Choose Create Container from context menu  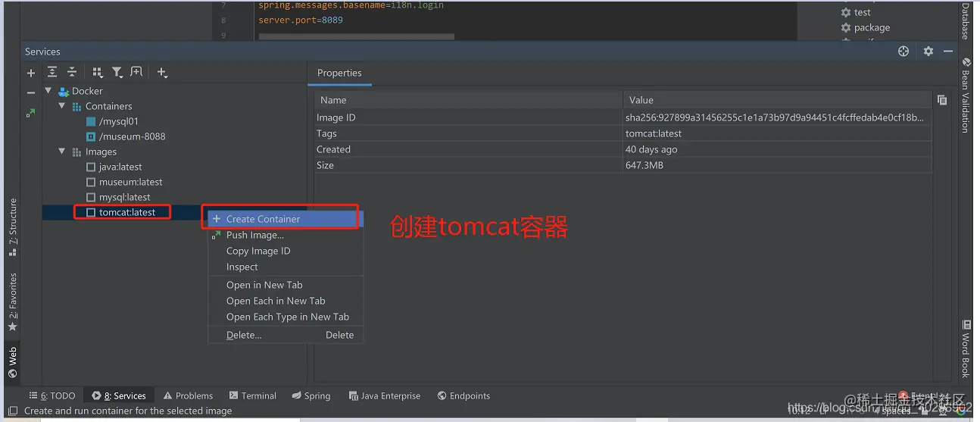(x=286, y=219)
